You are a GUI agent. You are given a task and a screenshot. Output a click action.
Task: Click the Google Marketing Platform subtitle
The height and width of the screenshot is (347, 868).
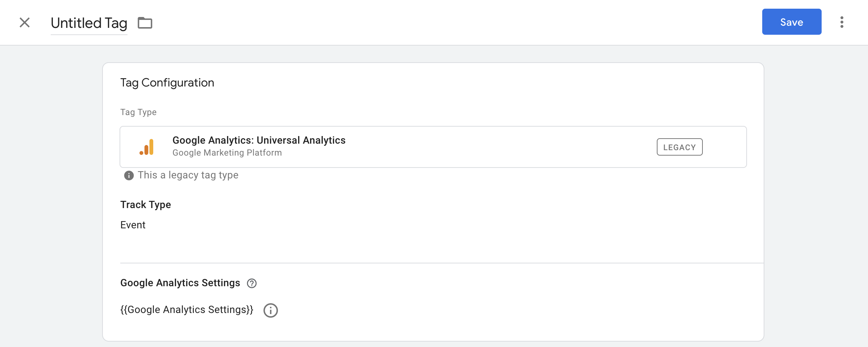point(227,153)
